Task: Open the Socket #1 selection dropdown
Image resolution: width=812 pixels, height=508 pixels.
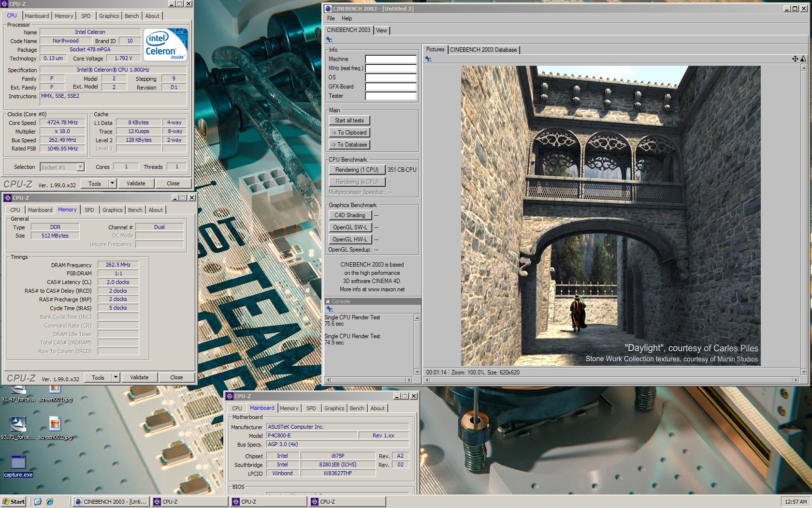Action: [x=81, y=167]
